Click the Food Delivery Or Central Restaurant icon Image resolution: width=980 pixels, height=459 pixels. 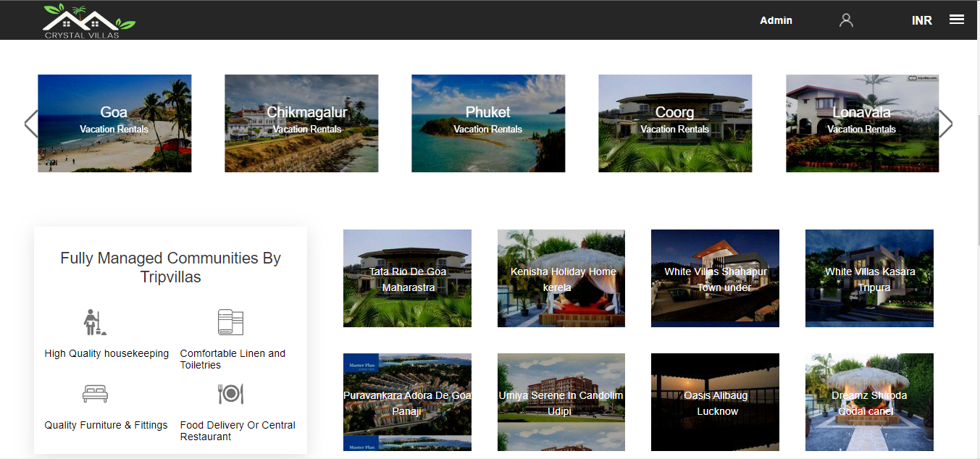pyautogui.click(x=231, y=393)
